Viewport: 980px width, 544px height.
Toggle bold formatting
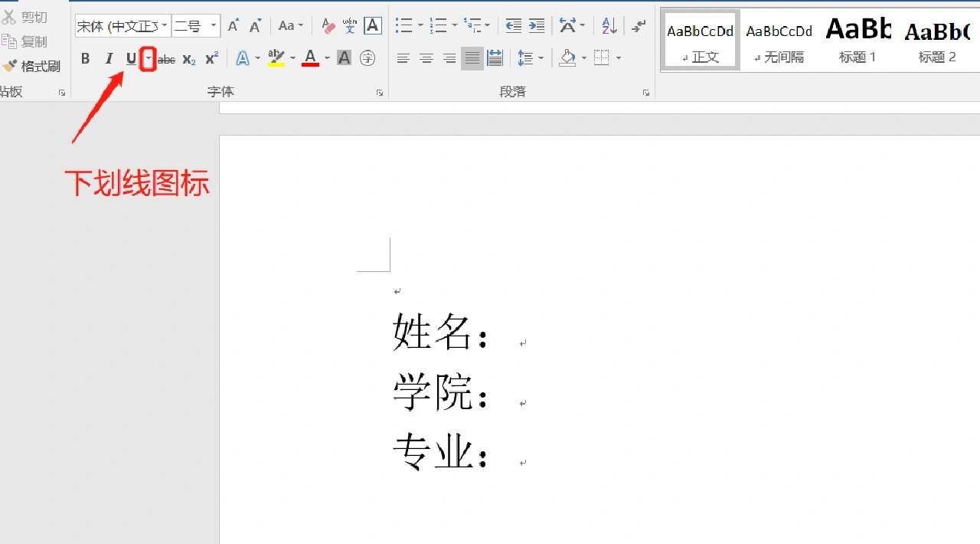[85, 58]
